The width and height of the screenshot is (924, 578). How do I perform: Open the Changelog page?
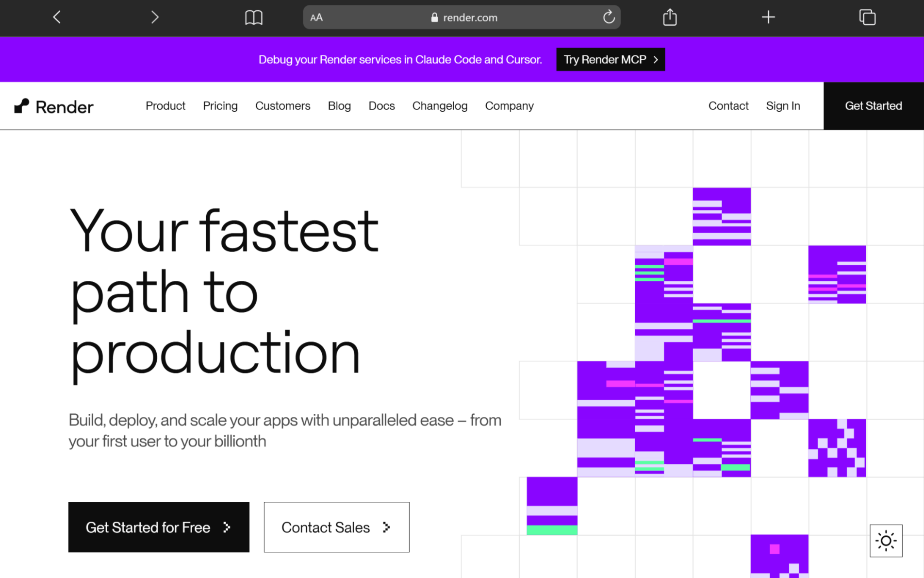(440, 106)
